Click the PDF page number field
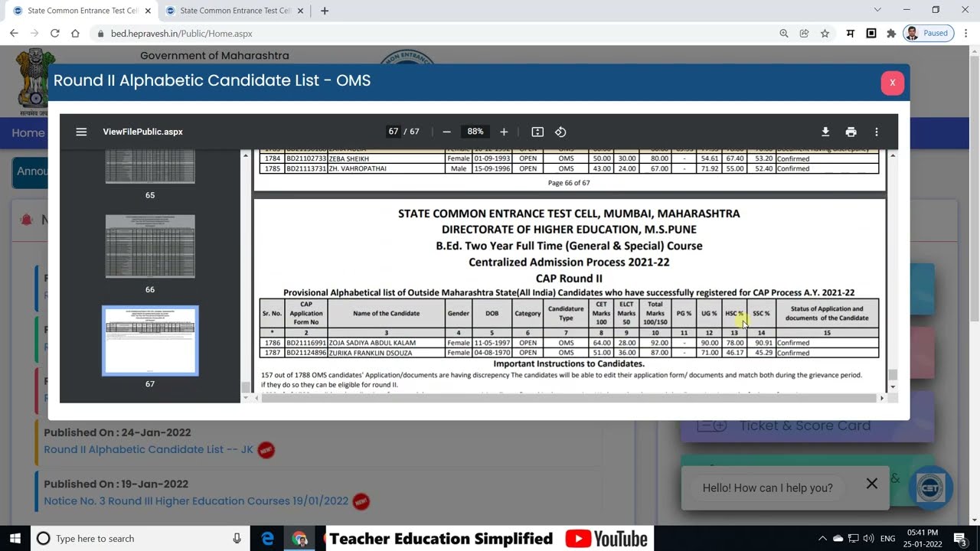 coord(394,132)
